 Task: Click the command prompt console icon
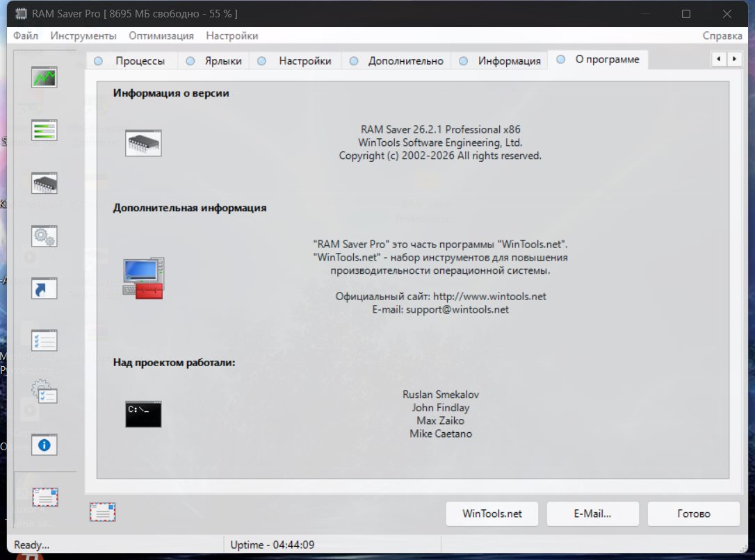click(x=143, y=413)
